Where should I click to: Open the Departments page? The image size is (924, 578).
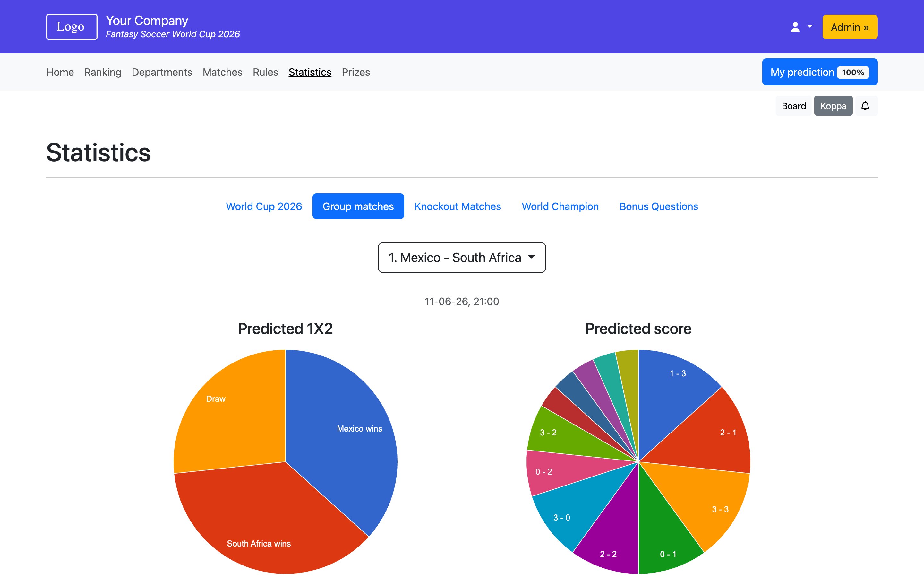tap(162, 72)
